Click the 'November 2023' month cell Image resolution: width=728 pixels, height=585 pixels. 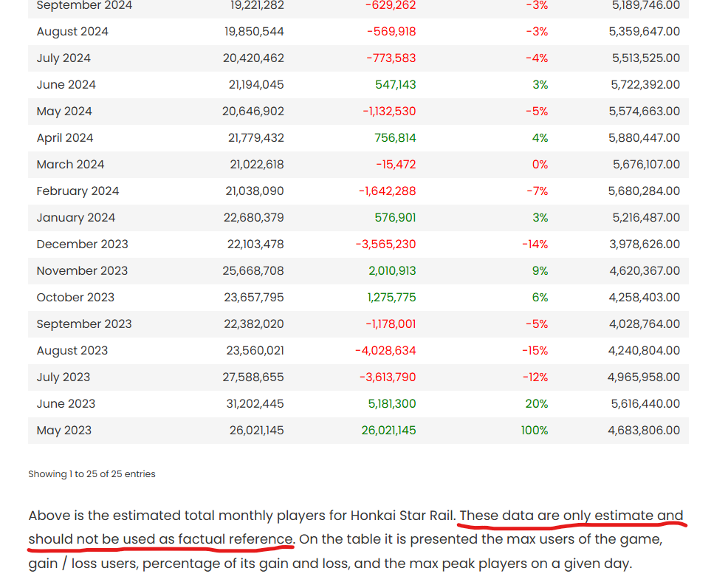pyautogui.click(x=82, y=271)
